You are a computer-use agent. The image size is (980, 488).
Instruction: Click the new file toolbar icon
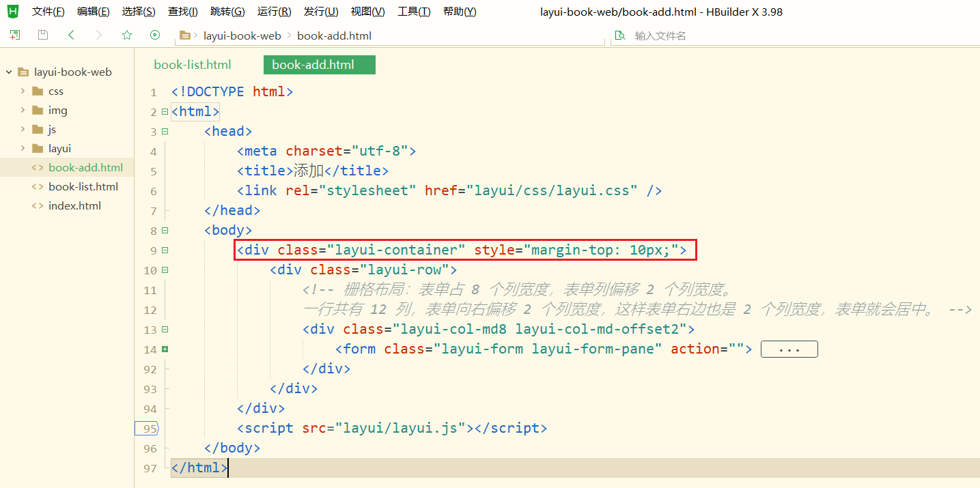tap(15, 35)
